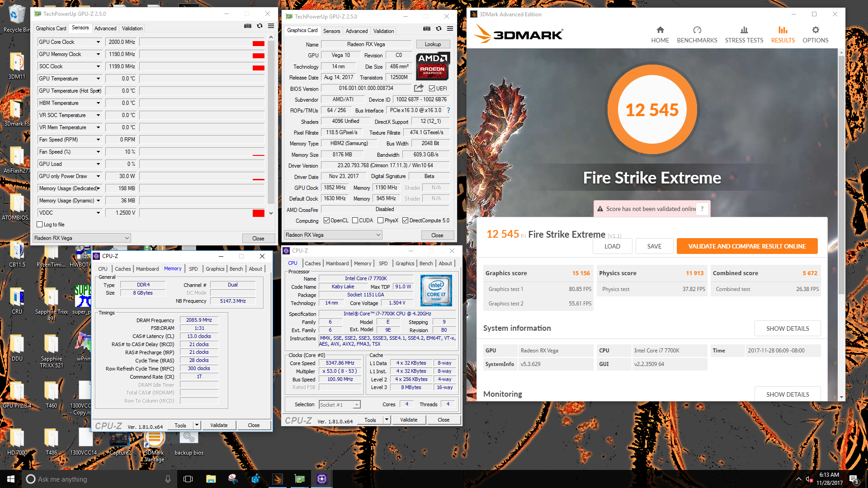Click the CPU-Z taskbar icon

coord(322,479)
